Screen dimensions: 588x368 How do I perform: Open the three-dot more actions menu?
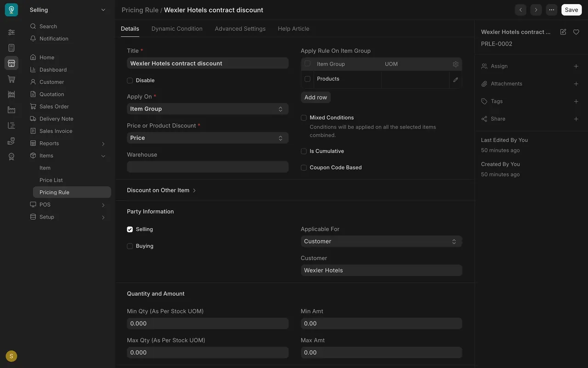coord(552,10)
